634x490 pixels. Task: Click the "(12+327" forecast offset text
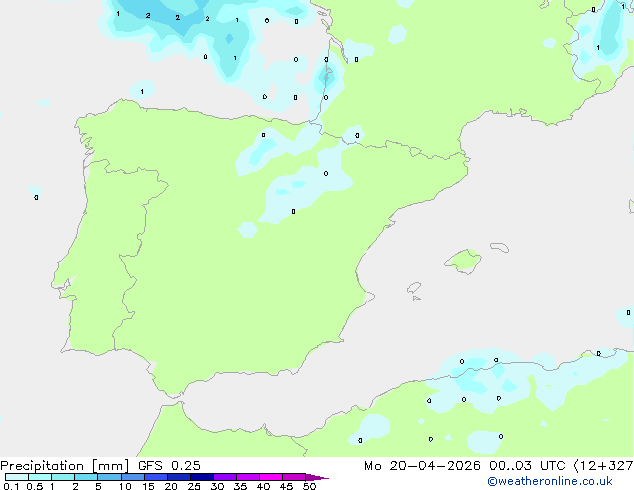[603, 466]
